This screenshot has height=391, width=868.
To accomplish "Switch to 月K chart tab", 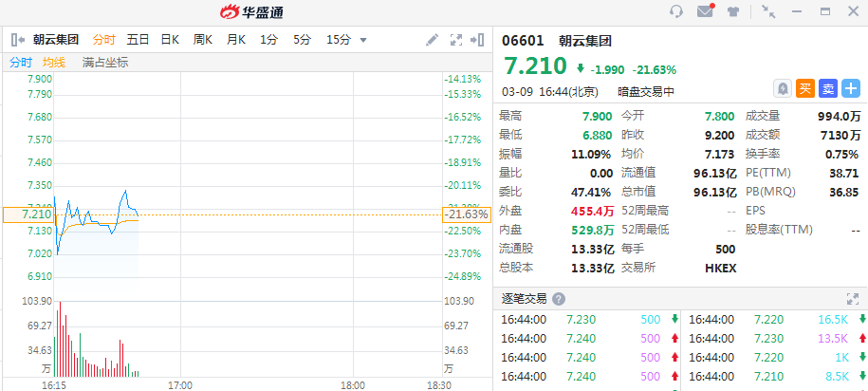I will pos(236,40).
